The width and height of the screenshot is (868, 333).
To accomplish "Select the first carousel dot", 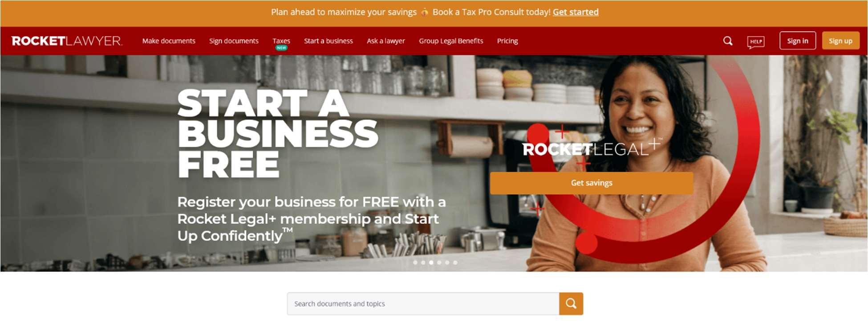I will tap(415, 263).
